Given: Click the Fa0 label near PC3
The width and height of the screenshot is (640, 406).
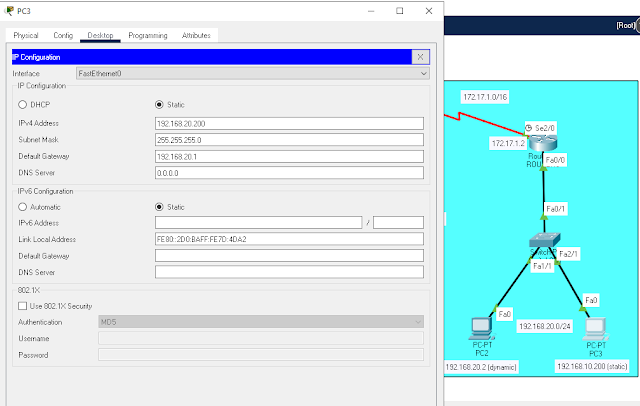Looking at the screenshot, I should [x=591, y=300].
